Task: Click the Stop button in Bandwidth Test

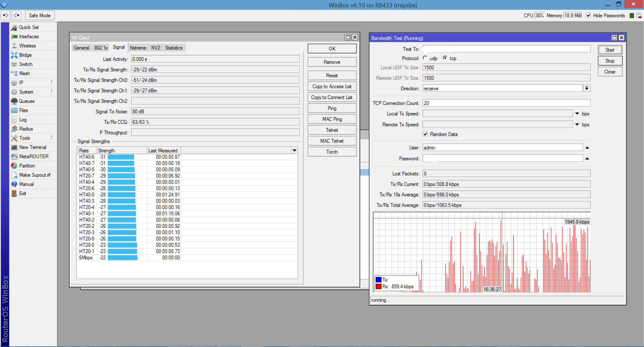Action: [610, 61]
